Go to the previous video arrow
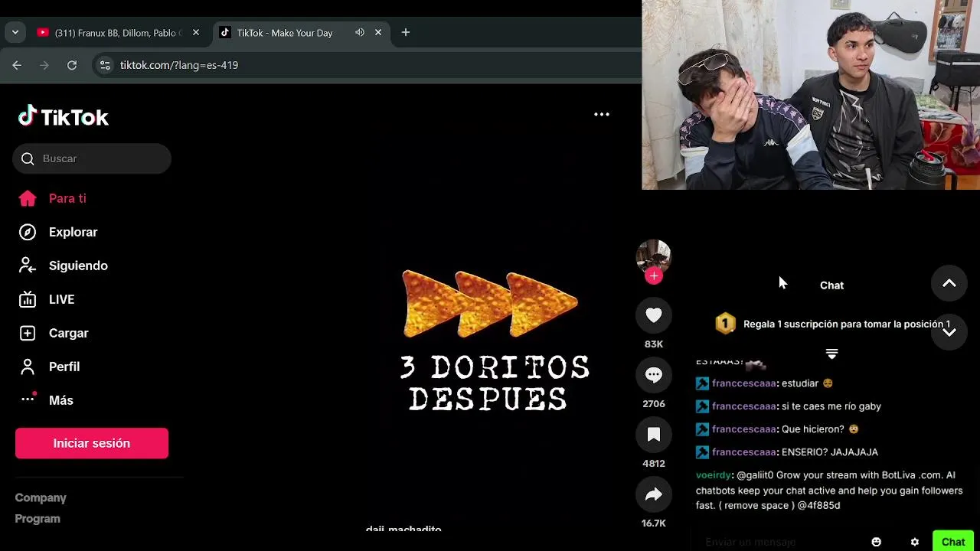Image resolution: width=980 pixels, height=551 pixels. (949, 283)
